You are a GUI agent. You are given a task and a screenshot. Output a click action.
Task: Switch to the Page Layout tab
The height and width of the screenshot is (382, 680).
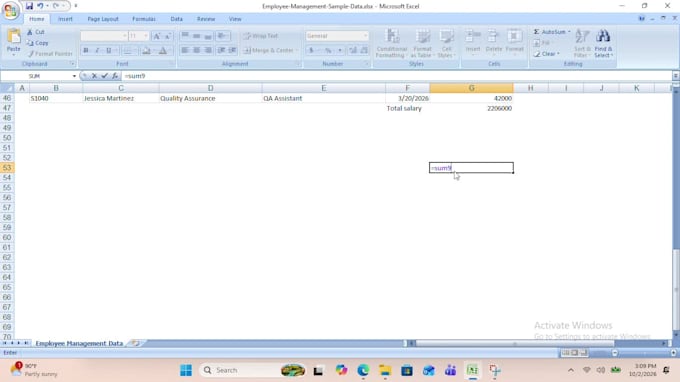click(x=103, y=19)
